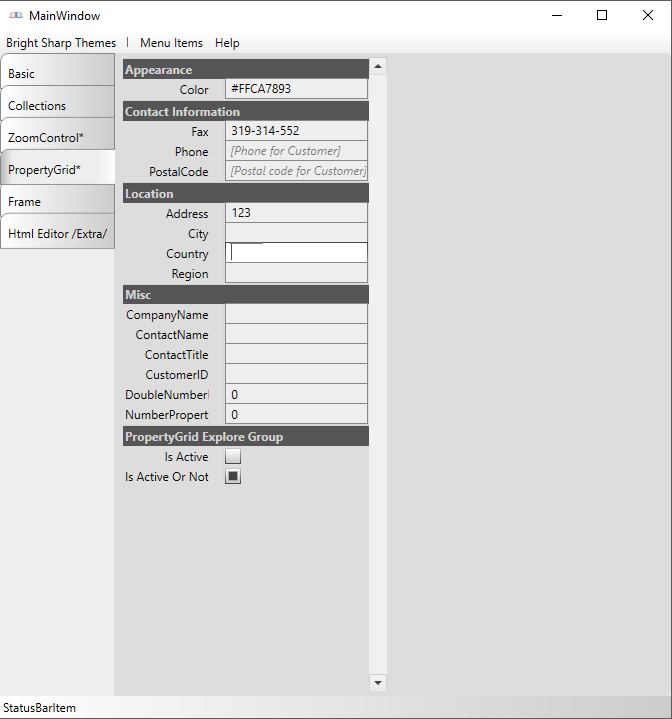Click the Color value field #FFCA7893
Screen dimensions: 672x719
(x=296, y=90)
